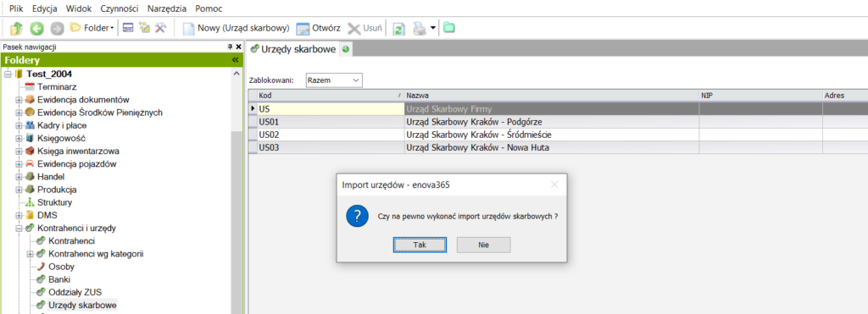Expand Księgowość tree node

(x=19, y=138)
